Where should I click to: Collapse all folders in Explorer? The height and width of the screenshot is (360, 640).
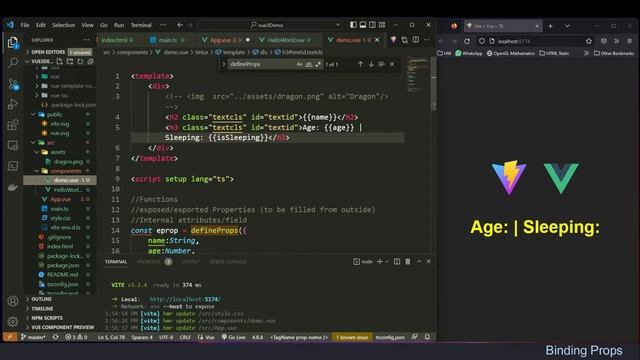click(90, 62)
